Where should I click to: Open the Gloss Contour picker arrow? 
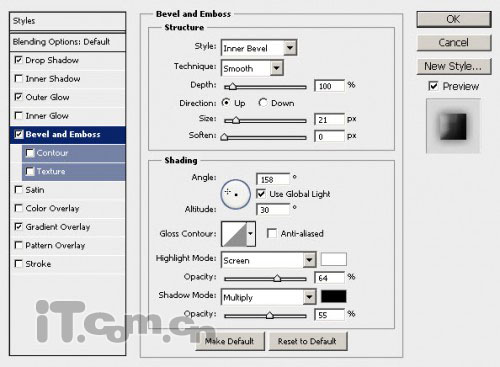click(251, 234)
